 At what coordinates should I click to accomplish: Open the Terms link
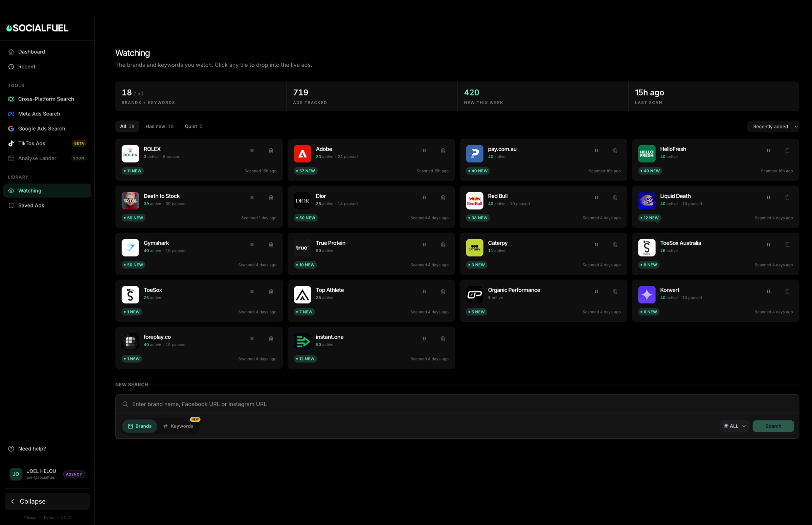click(48, 518)
